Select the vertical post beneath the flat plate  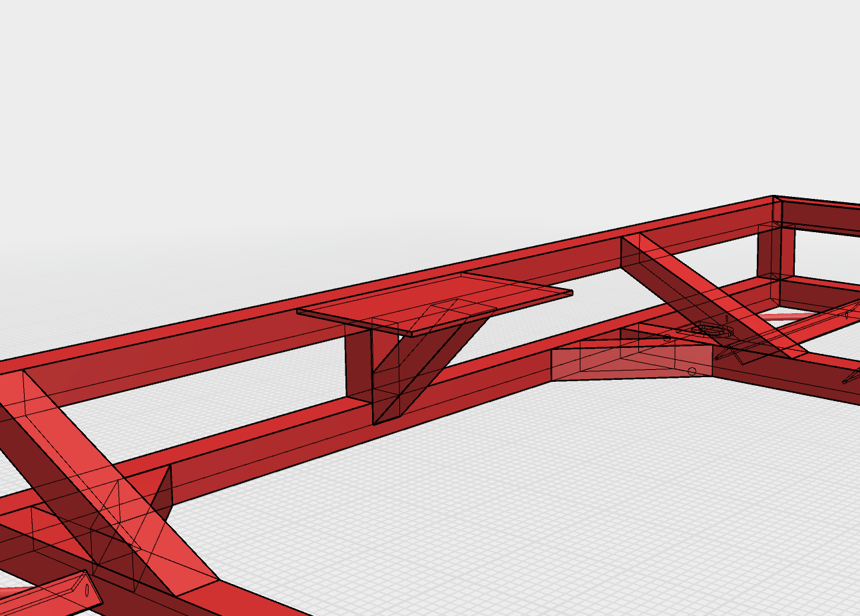(358, 364)
